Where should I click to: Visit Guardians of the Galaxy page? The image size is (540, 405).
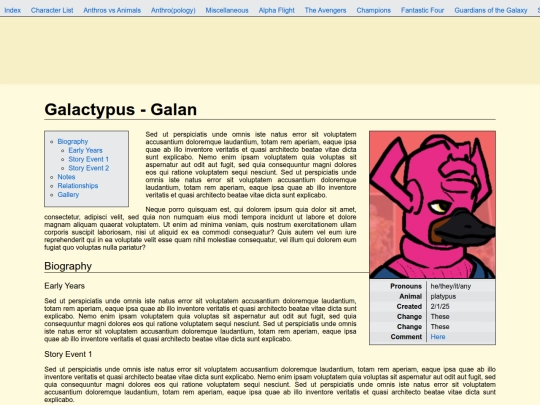tap(491, 10)
